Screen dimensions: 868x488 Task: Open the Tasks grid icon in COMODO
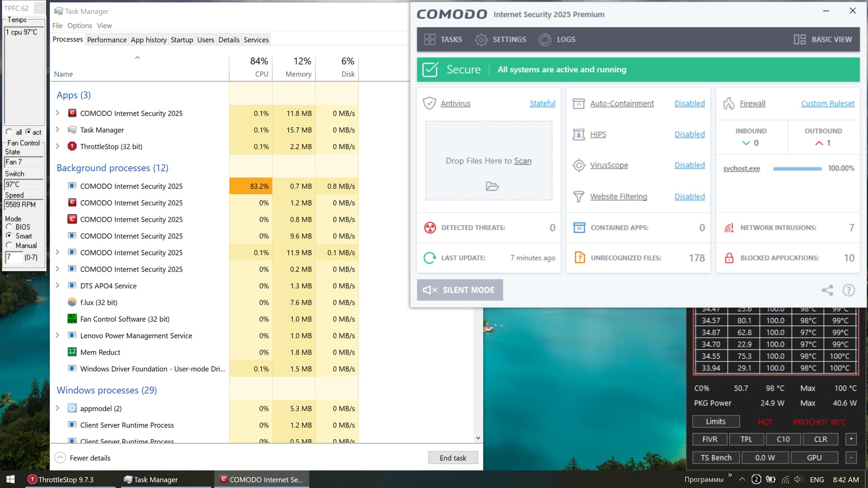(429, 39)
